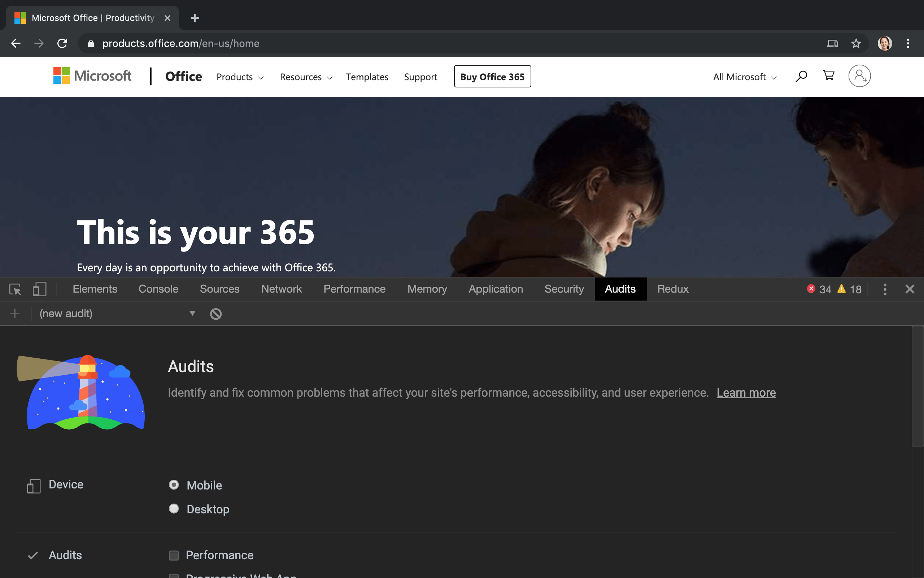Expand the All Microsoft dropdown

745,77
